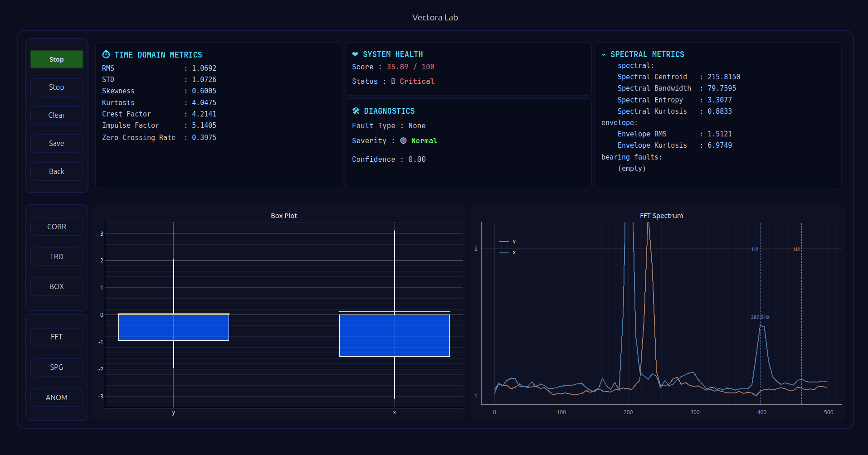Click the RMS value 1.0692
868x455 pixels.
click(x=204, y=68)
